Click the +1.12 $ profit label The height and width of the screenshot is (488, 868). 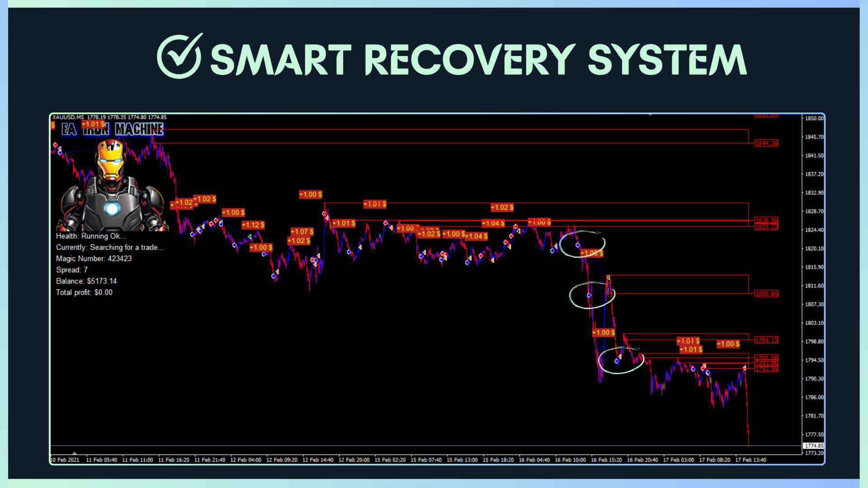253,225
